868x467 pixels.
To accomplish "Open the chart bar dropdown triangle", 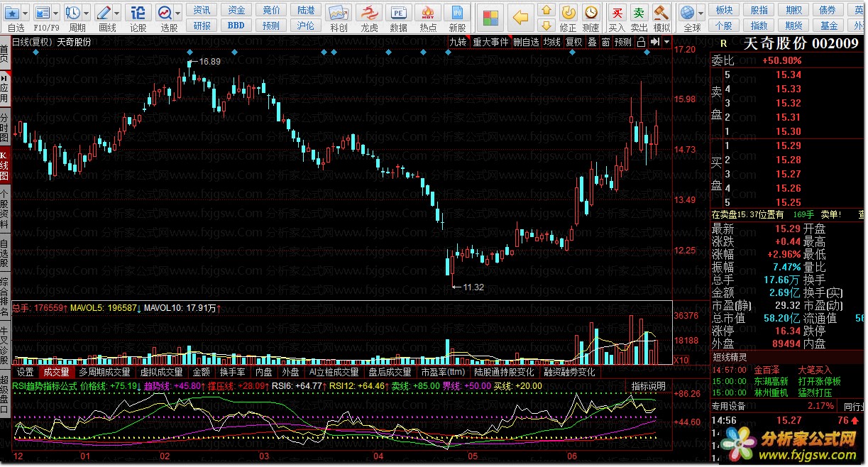I will click(x=667, y=42).
